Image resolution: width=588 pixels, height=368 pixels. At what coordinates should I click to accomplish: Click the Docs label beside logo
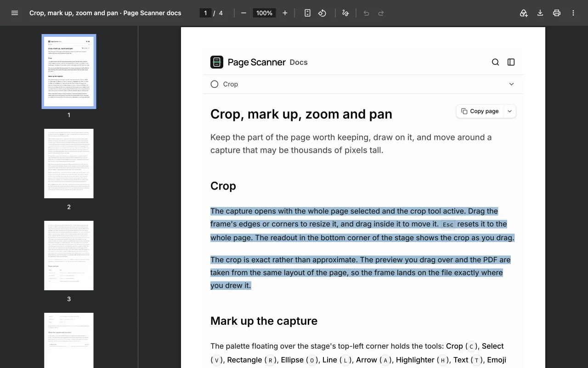(299, 62)
